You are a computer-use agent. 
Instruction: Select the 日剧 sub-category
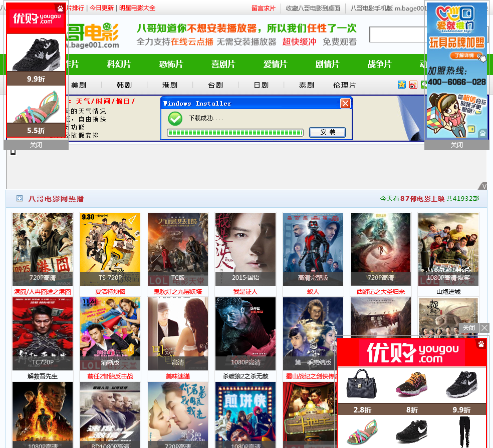[x=261, y=85]
